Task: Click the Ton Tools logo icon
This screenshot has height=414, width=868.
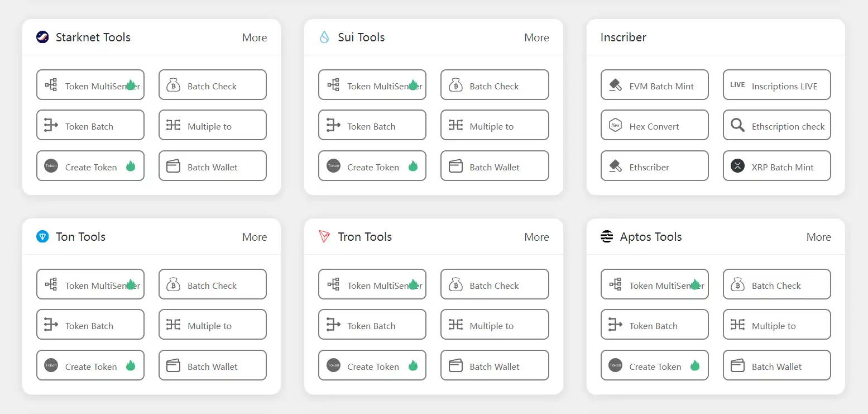Action: coord(42,237)
